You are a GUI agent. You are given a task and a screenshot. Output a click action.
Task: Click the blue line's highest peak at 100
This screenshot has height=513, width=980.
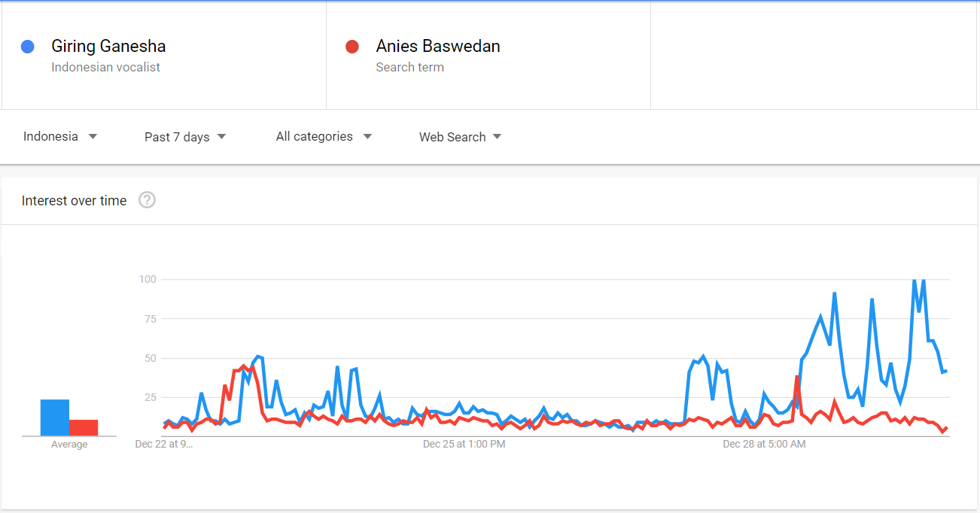coord(914,281)
